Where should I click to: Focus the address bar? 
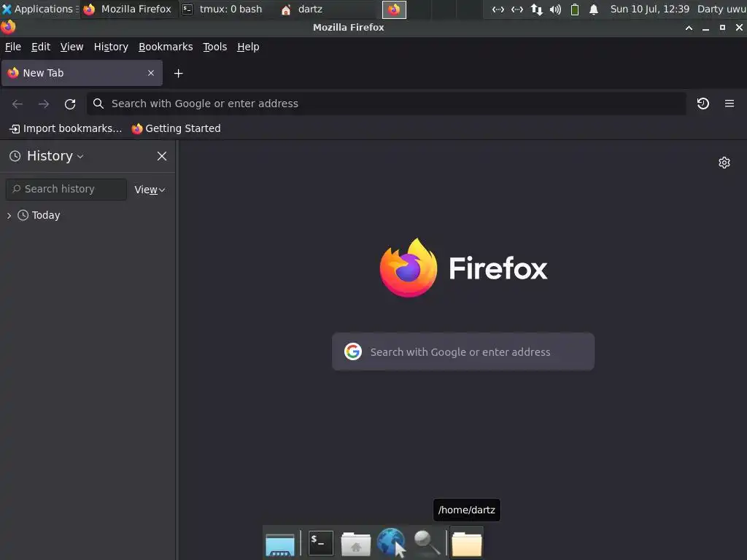click(387, 104)
